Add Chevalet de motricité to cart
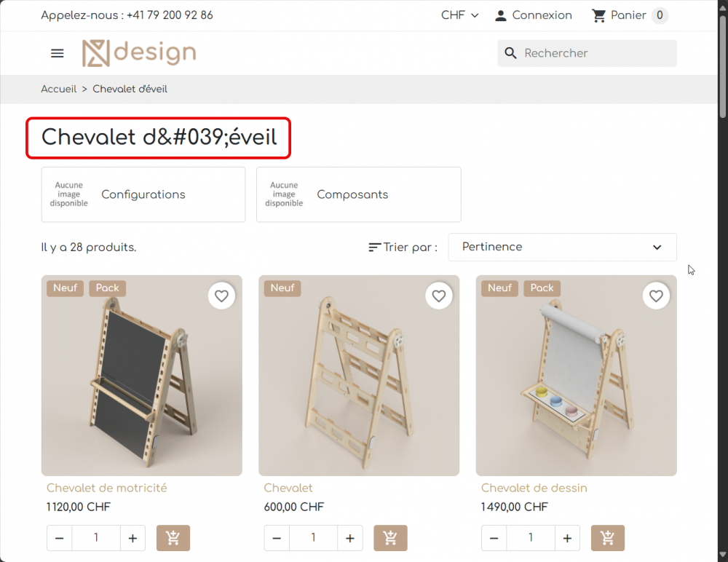This screenshot has width=728, height=562. (173, 538)
